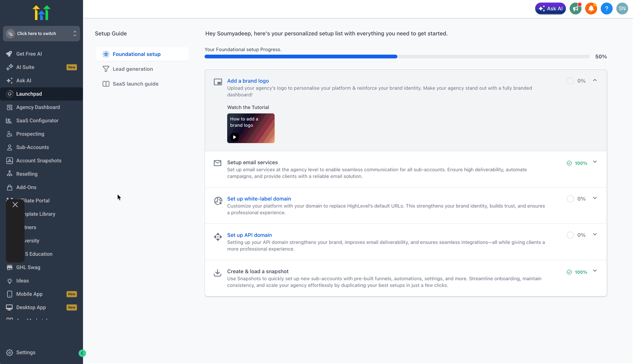The image size is (633, 364).
Task: Click the SaaS Configurator sidebar icon
Action: tap(10, 120)
